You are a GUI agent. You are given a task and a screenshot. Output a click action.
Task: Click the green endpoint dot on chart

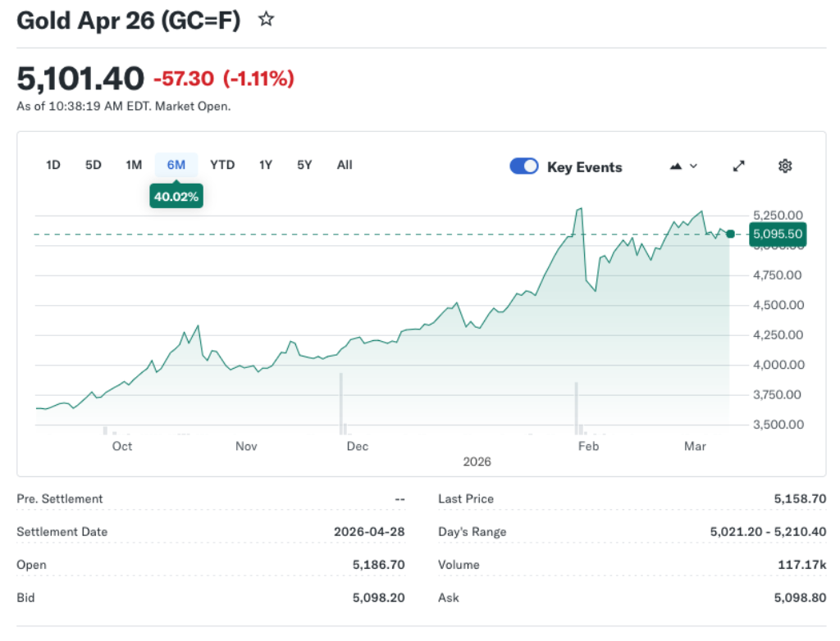coord(730,234)
